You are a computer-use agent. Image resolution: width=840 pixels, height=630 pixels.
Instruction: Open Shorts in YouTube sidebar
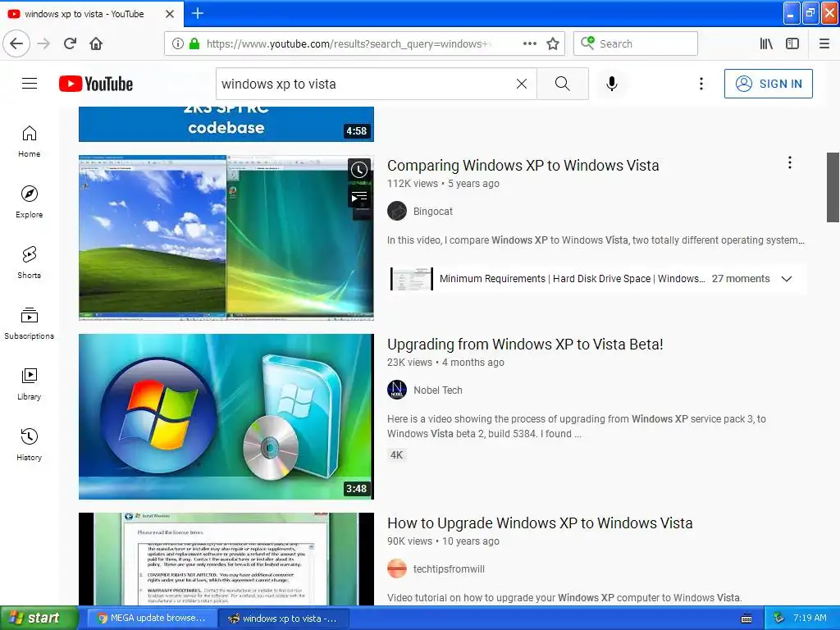tap(30, 262)
